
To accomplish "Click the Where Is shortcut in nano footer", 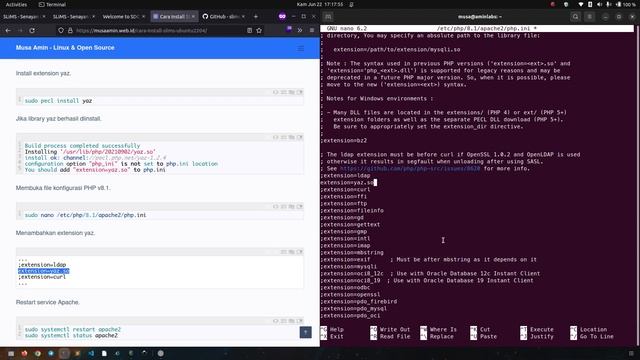I will (438, 329).
